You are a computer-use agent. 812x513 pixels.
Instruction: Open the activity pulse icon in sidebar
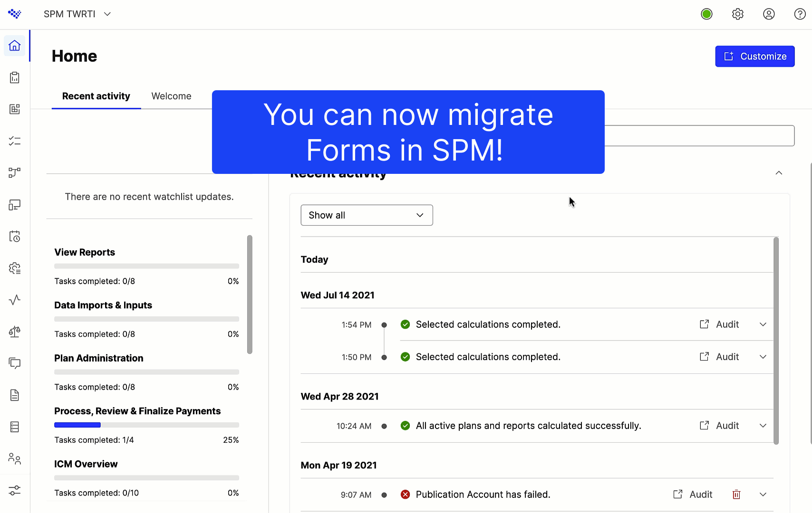[14, 300]
